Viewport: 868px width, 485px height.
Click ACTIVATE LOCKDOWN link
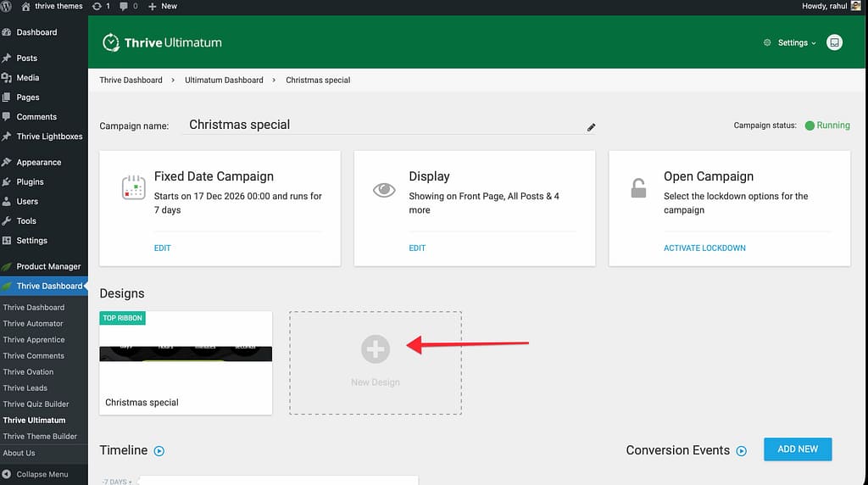[704, 248]
